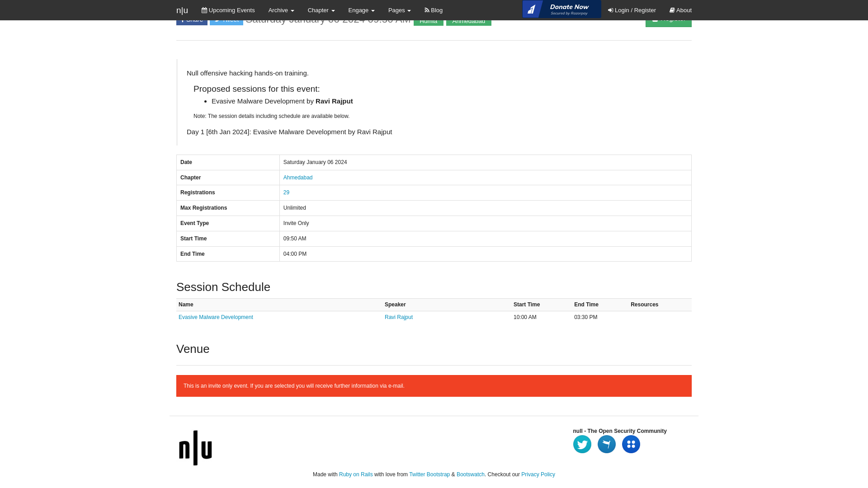This screenshot has height=488, width=868.
Task: Click the Ravi Rajput speaker link
Action: point(398,316)
